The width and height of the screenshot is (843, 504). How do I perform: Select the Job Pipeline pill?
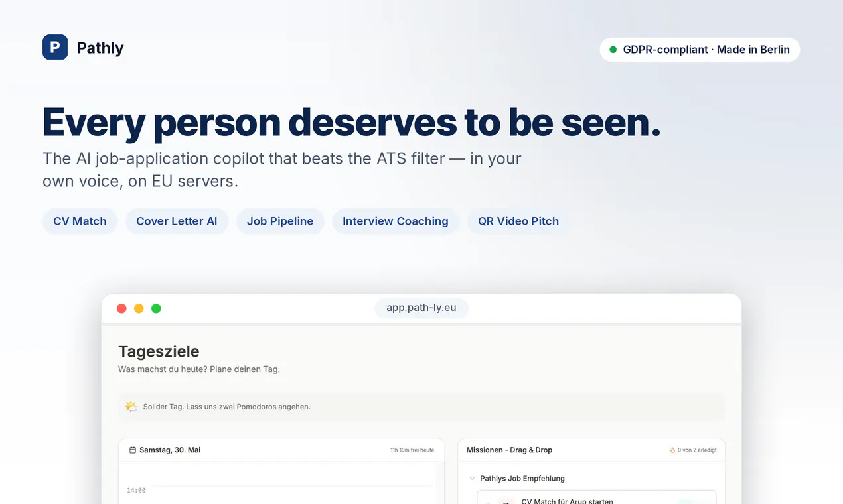click(280, 221)
